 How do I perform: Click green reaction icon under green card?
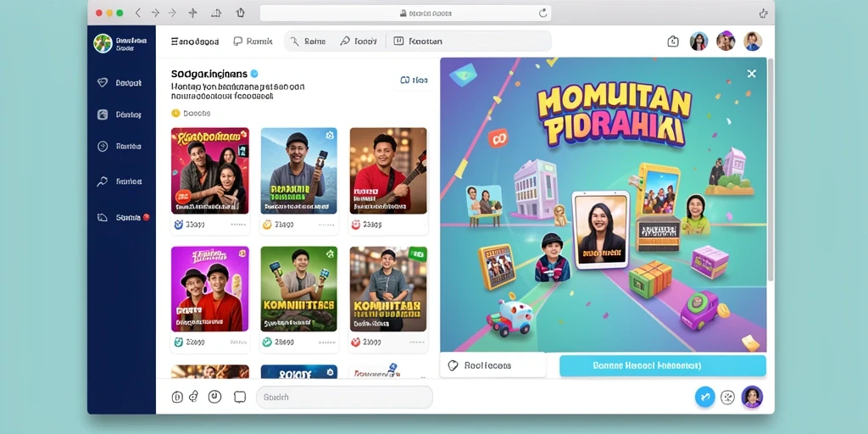pyautogui.click(x=267, y=342)
